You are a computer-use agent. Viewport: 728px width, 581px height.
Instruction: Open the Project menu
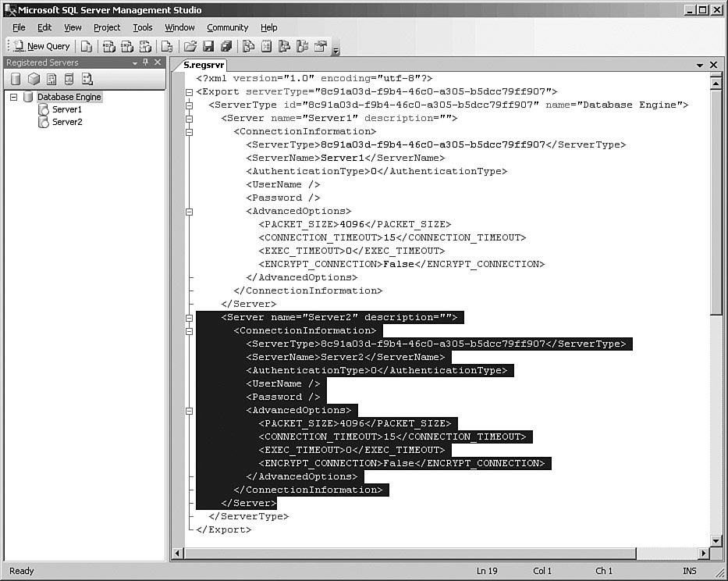[107, 27]
